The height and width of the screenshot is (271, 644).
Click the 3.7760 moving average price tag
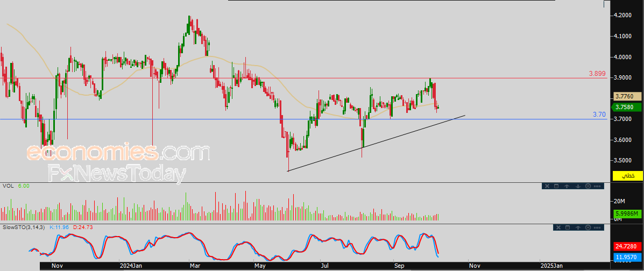[x=627, y=96]
